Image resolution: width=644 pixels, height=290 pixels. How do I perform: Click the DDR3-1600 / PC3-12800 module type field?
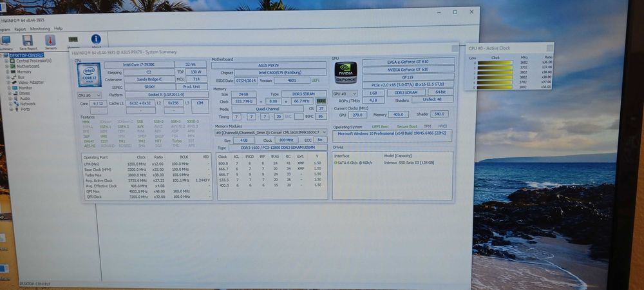point(278,148)
